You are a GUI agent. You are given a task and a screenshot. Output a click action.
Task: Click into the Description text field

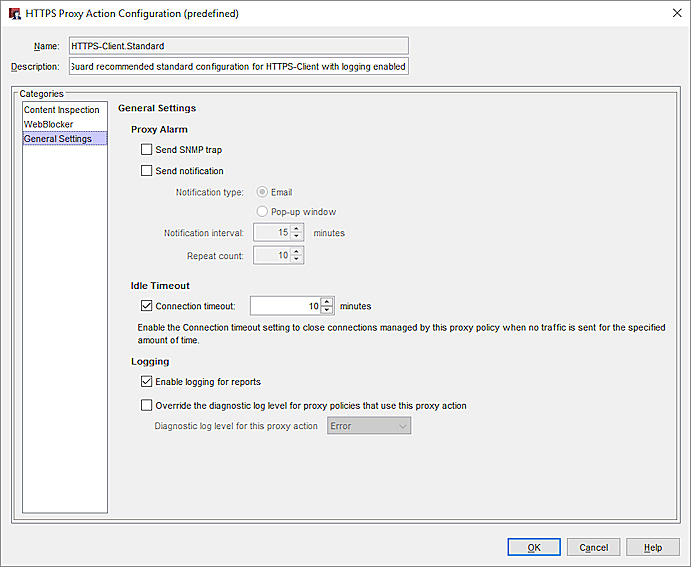click(238, 67)
